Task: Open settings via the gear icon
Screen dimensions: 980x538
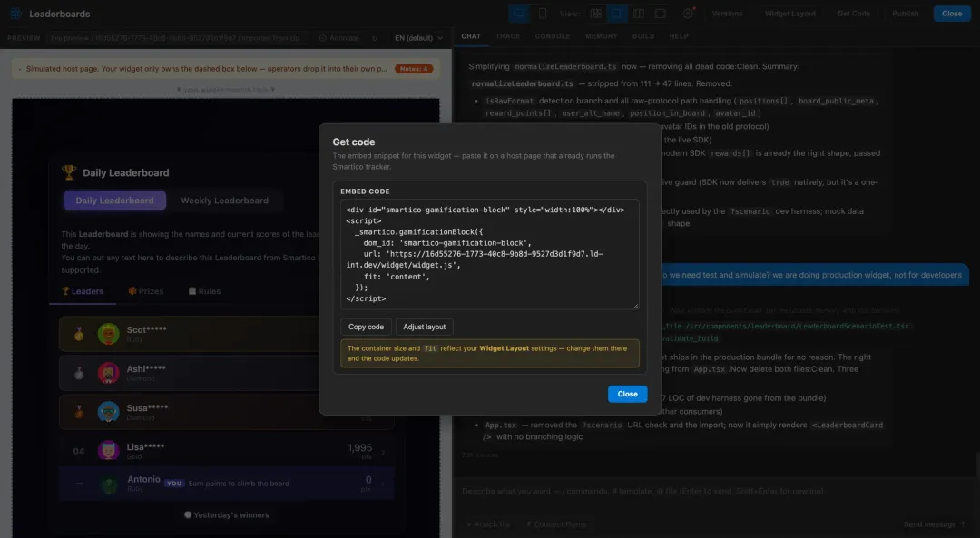Action: 688,13
